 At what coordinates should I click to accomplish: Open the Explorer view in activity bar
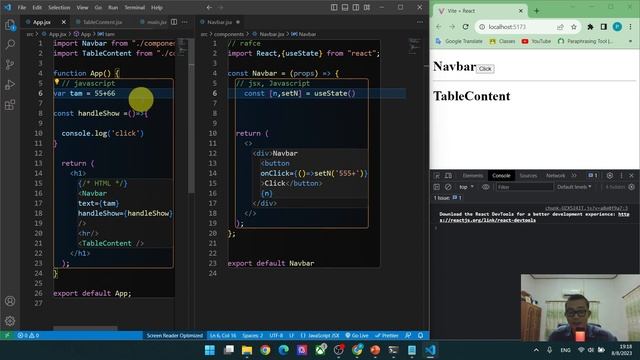10,25
